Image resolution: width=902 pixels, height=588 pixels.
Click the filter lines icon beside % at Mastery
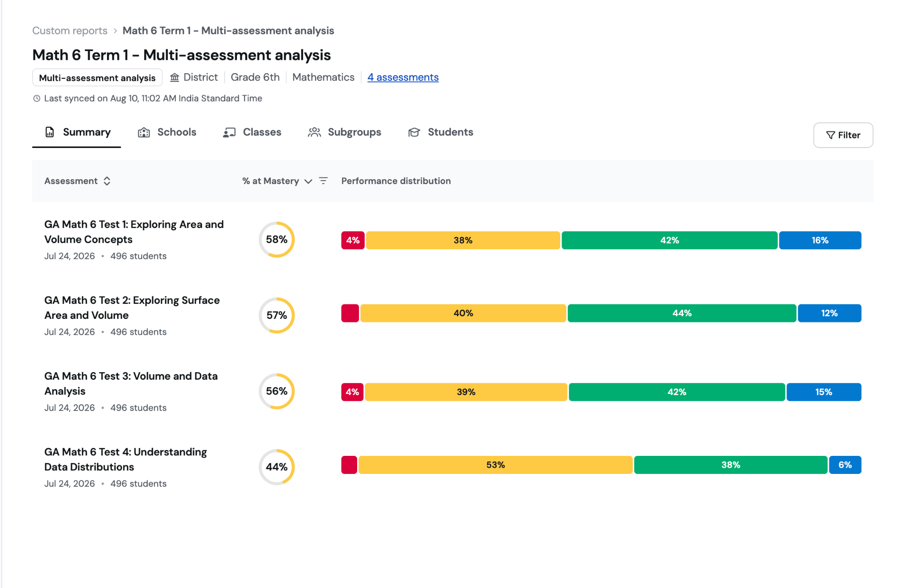click(323, 181)
